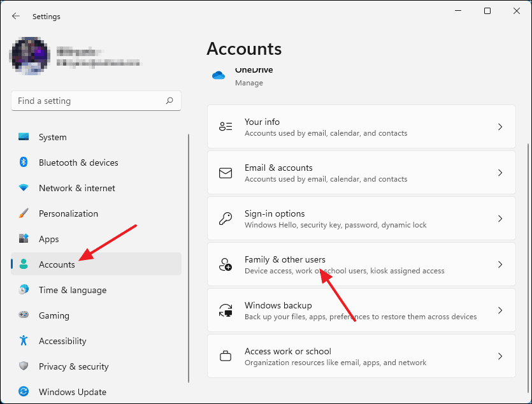The width and height of the screenshot is (532, 404).
Task: Minimize the Settings window
Action: 458,11
